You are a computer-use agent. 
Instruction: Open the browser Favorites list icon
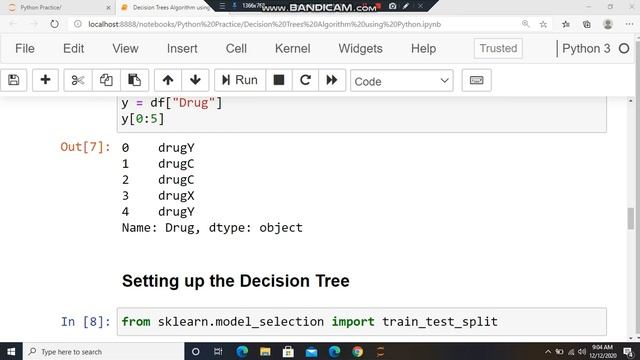pos(566,24)
